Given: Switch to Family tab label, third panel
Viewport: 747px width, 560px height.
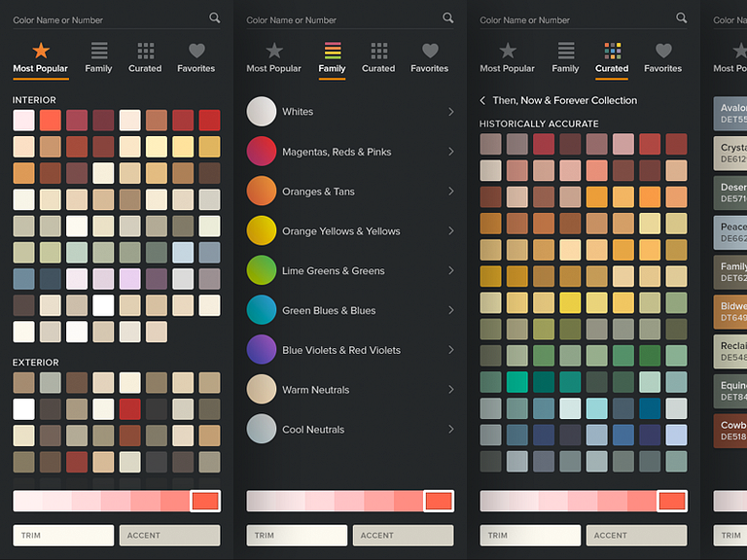Looking at the screenshot, I should tap(565, 69).
